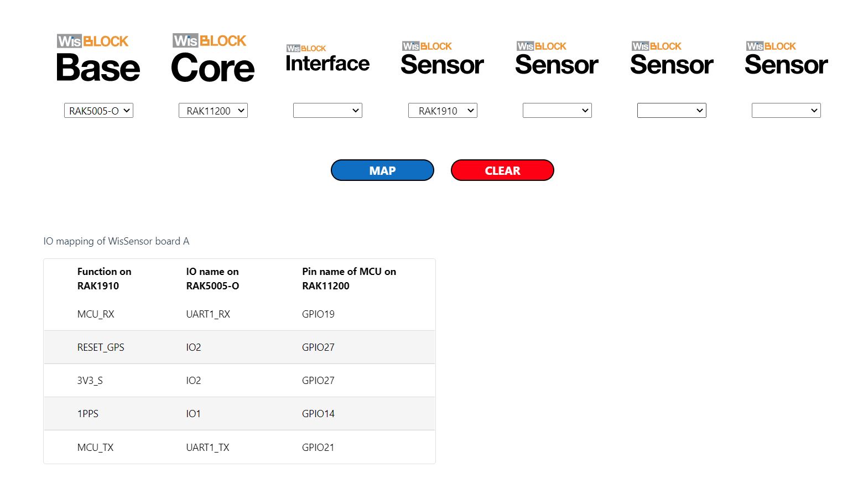Click the first WisBlock Sensor logo
Viewport: 858px width, 504px height.
click(x=442, y=59)
